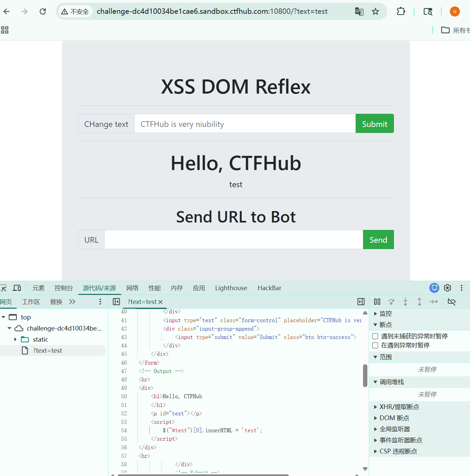470x476 pixels.
Task: Open the tab search icon
Action: (x=428, y=11)
